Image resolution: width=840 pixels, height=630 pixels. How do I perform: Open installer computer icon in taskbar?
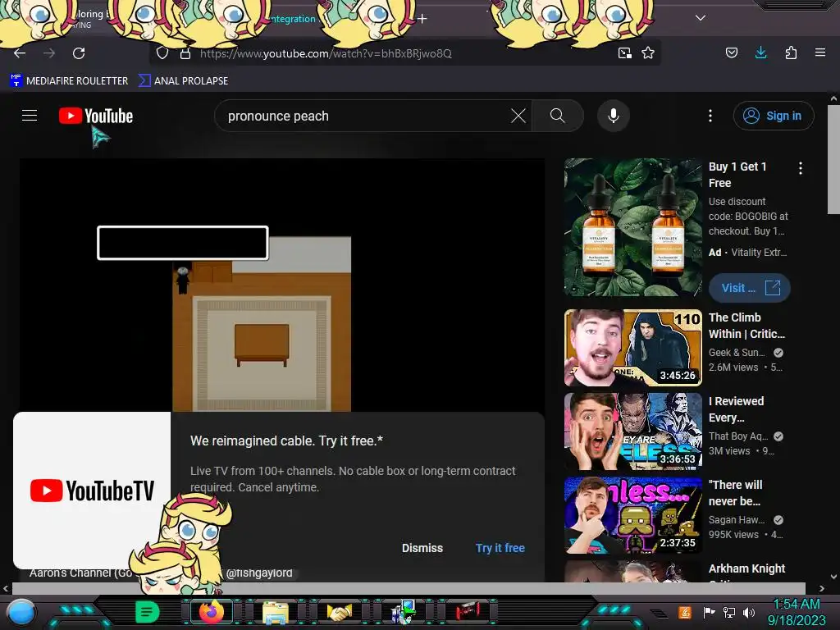tap(404, 612)
